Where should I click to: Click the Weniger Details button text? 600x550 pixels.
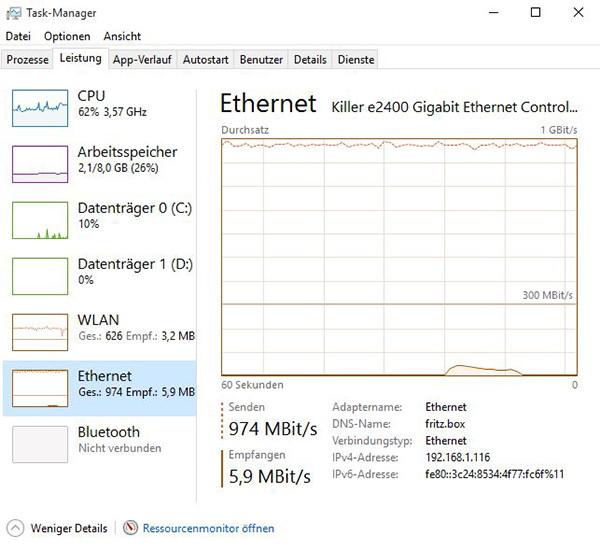tap(69, 529)
